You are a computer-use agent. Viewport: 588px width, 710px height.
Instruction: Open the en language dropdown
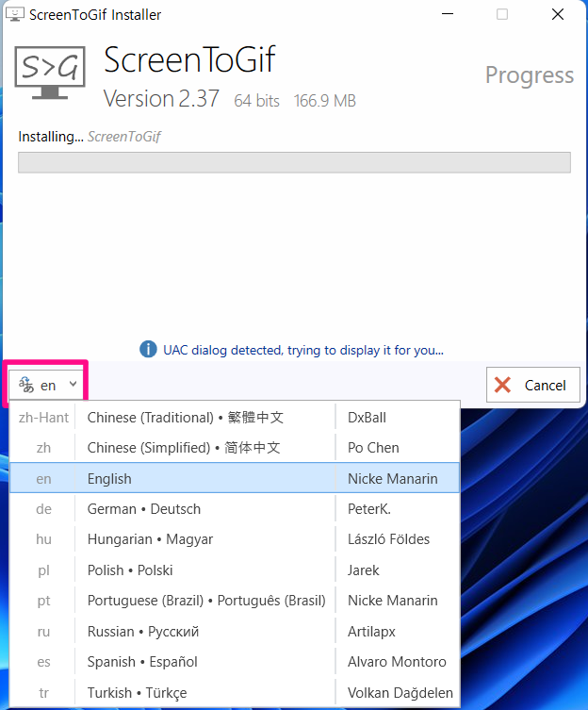pos(47,385)
